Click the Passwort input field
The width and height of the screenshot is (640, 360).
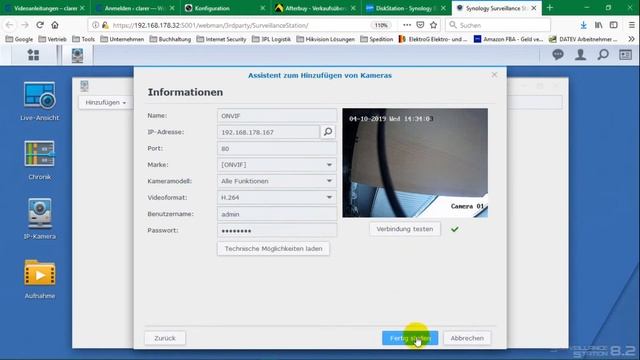(x=277, y=230)
